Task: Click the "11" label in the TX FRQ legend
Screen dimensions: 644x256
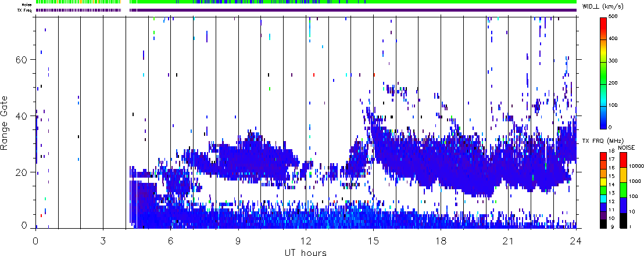Action: 611,210
